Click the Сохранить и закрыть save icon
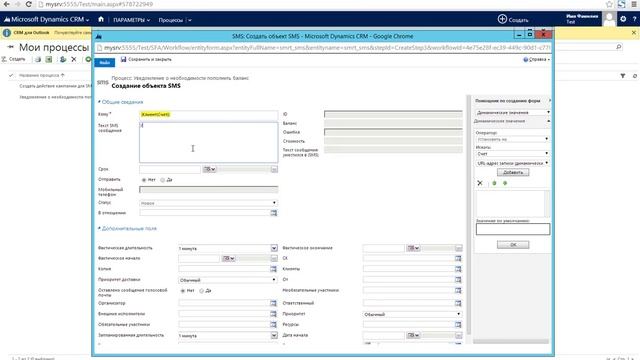Viewport: 640px width, 360px height. point(123,60)
